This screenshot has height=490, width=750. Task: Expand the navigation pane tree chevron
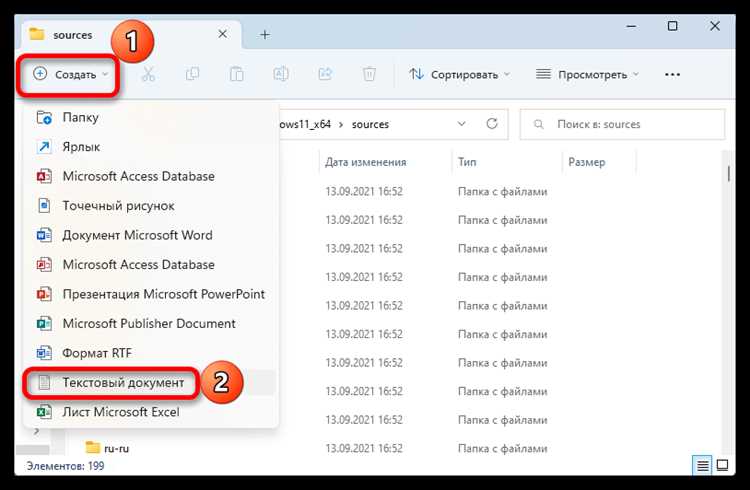click(36, 432)
